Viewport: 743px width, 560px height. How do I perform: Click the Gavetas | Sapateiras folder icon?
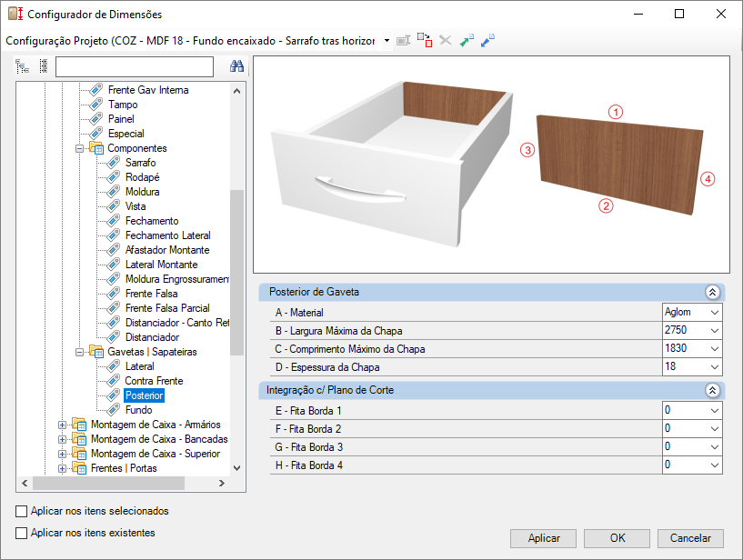[96, 352]
